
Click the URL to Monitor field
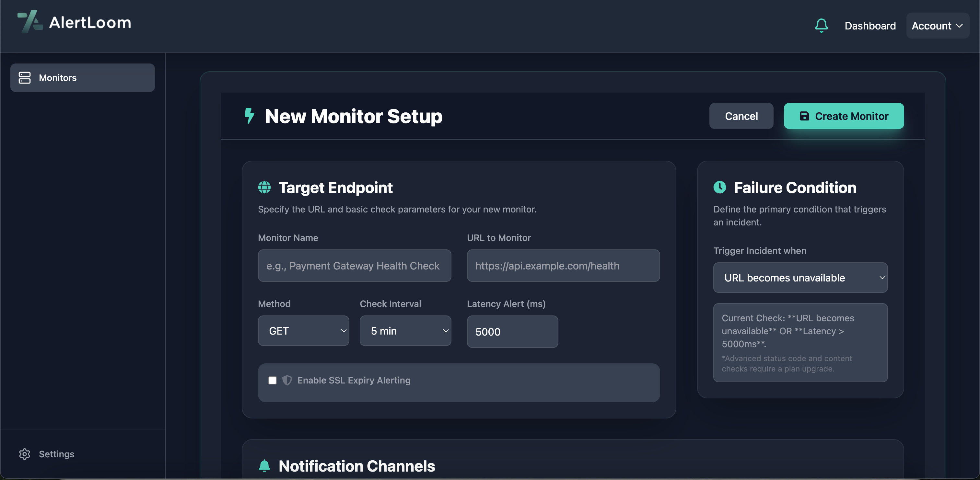[563, 266]
